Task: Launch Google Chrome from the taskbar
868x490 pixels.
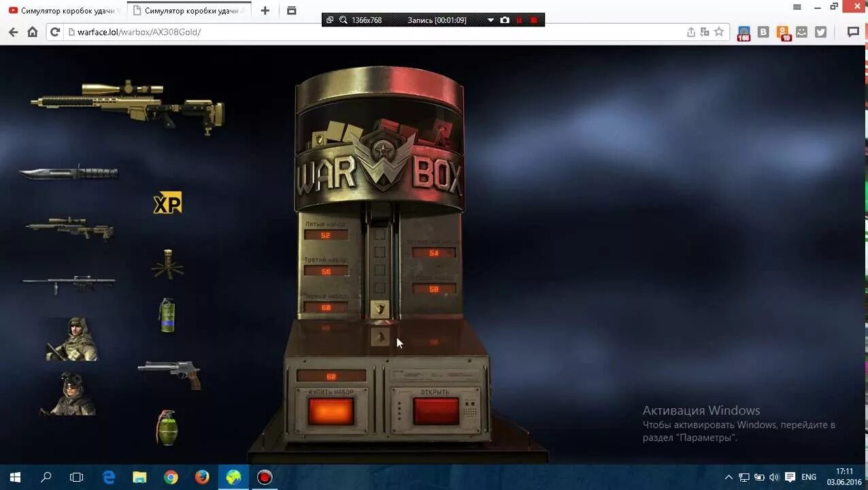Action: [x=171, y=477]
